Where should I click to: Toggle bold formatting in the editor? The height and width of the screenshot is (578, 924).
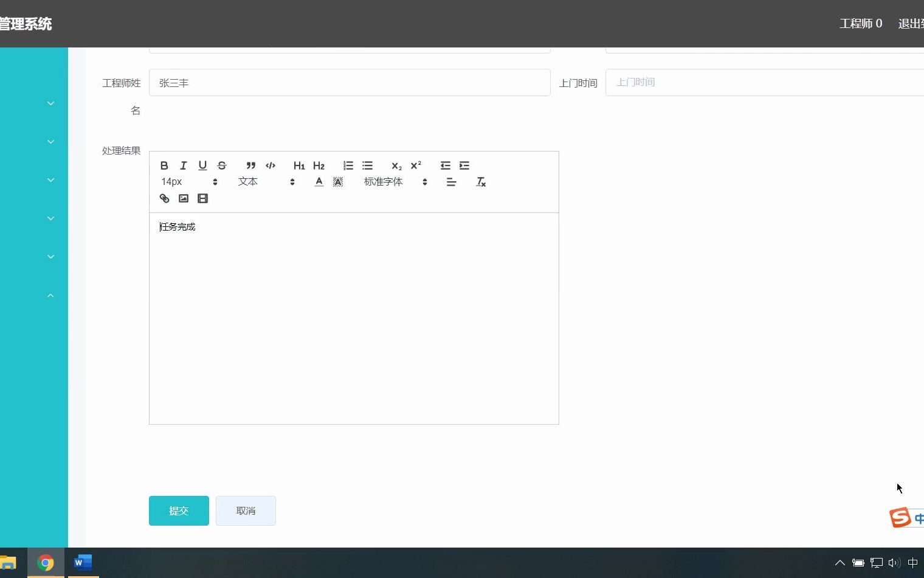point(164,165)
